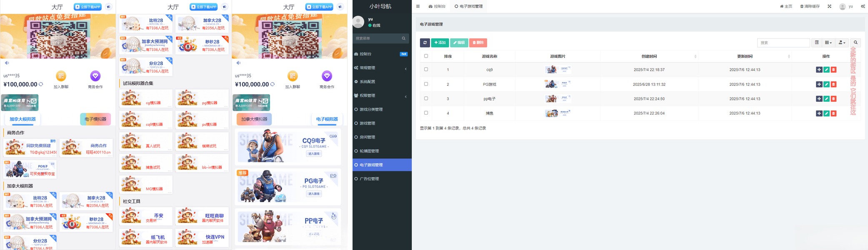Click the drag-sort icon for pp电子
Screen dimensions: 868x250
pos(819,99)
